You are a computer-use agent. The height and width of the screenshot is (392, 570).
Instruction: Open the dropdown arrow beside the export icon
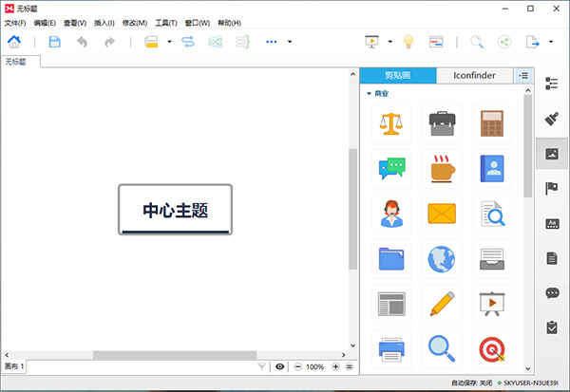coord(550,42)
